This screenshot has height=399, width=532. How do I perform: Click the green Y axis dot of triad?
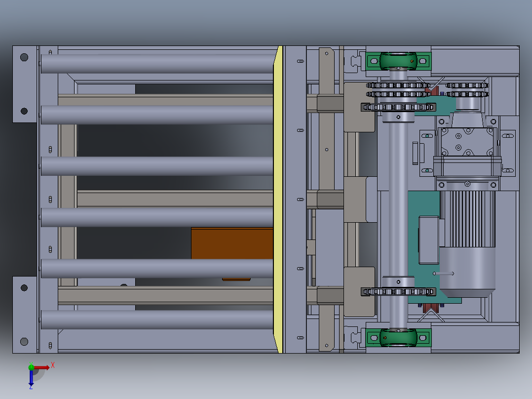[x=31, y=367]
